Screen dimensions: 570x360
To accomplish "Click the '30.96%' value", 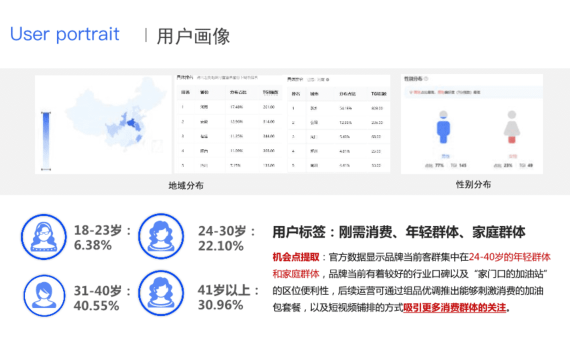I will tap(220, 305).
